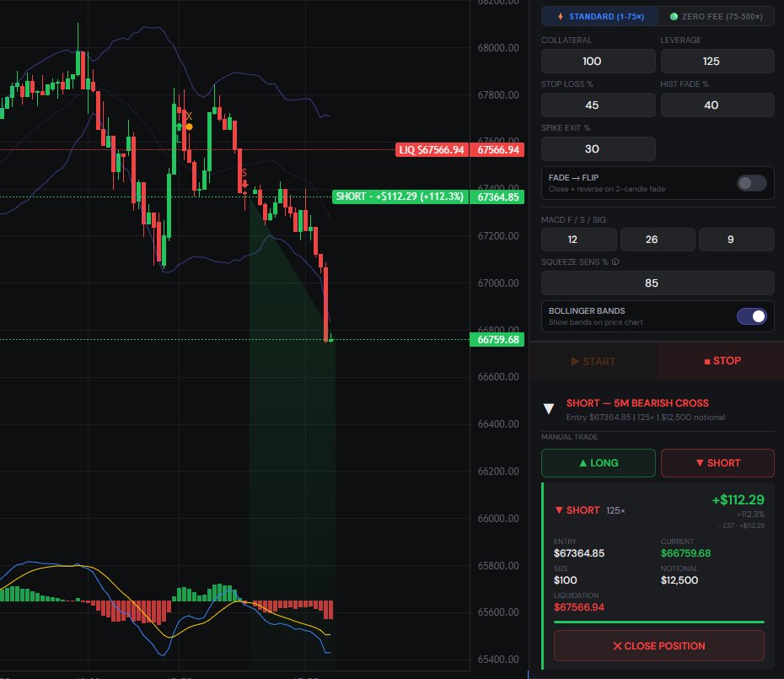Screen dimensions: 784x679
Task: Click the MACD signal field showing 9
Action: point(737,240)
